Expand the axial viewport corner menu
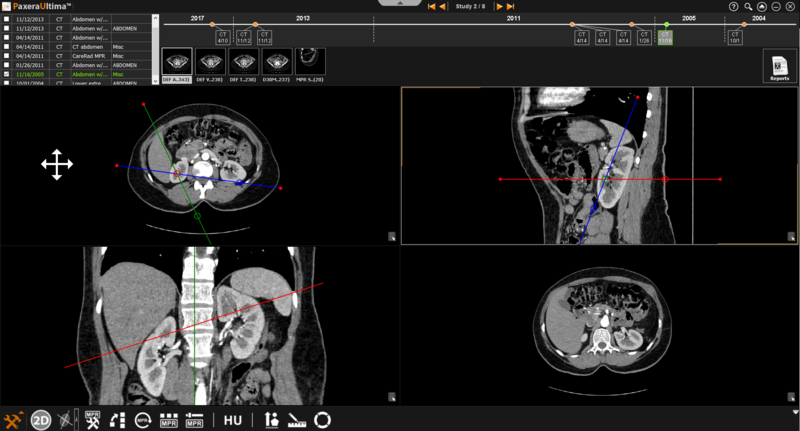 (x=393, y=237)
